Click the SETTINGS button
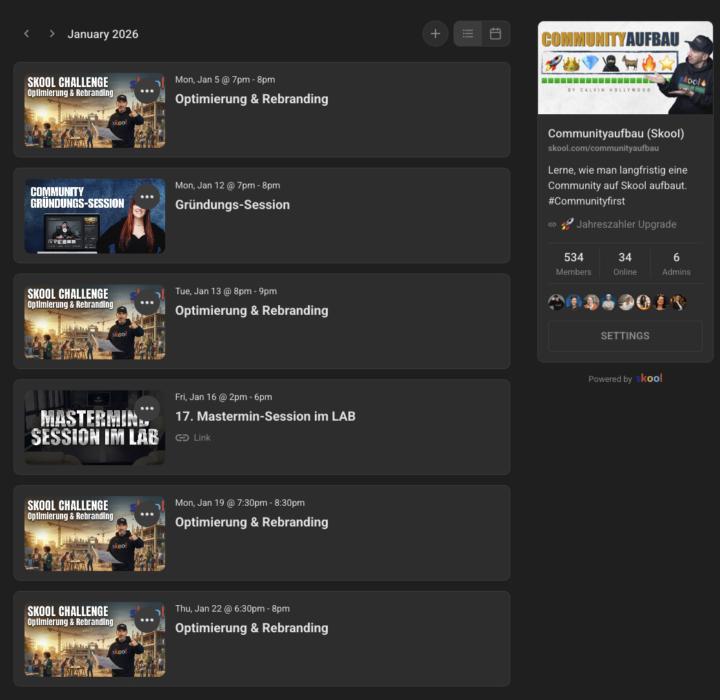Viewport: 720px width, 700px height. (x=625, y=336)
